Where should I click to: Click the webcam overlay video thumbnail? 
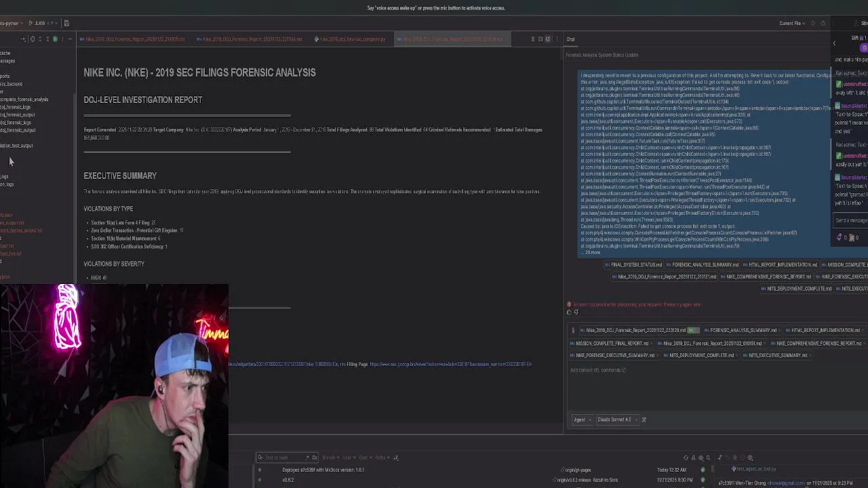pyautogui.click(x=114, y=385)
